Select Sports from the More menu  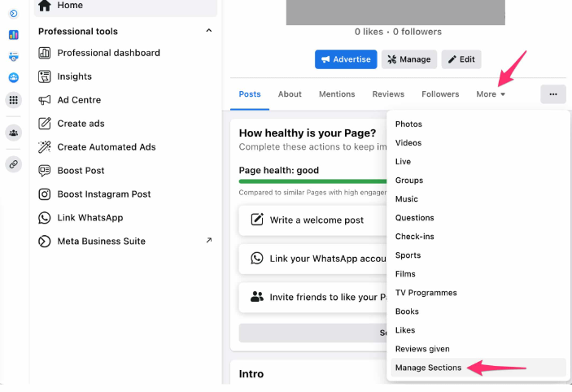[478, 255]
